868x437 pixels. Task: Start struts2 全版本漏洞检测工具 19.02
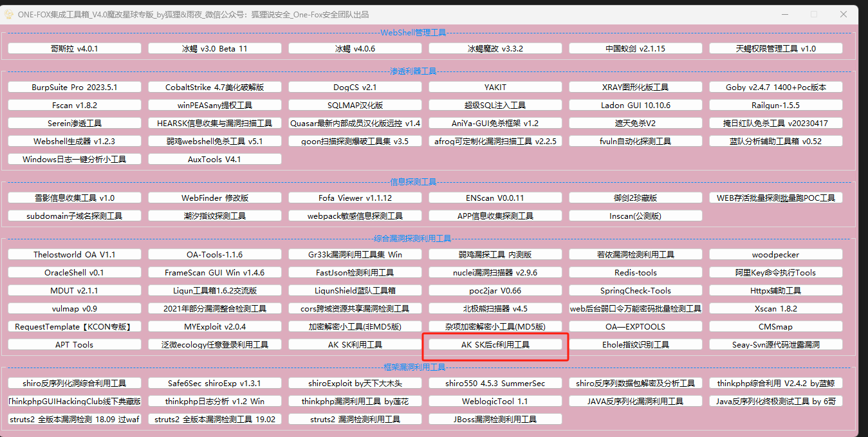point(215,419)
